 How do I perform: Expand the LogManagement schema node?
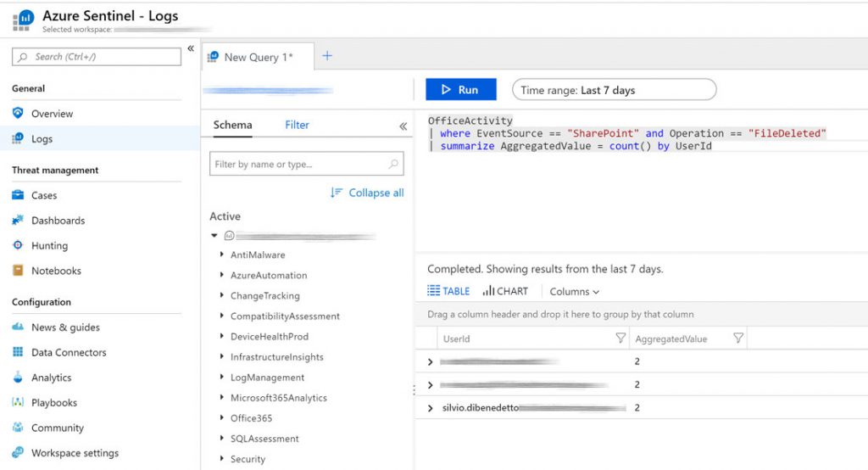(x=221, y=377)
